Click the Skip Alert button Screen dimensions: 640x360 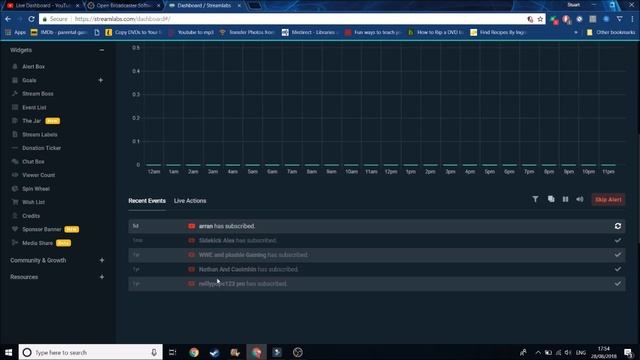pyautogui.click(x=608, y=200)
